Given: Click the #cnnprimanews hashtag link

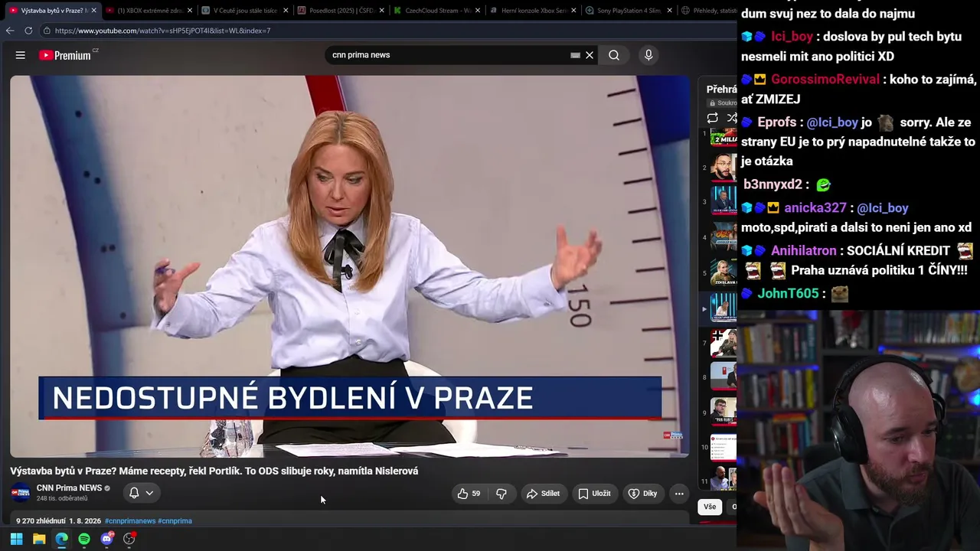Looking at the screenshot, I should point(130,521).
